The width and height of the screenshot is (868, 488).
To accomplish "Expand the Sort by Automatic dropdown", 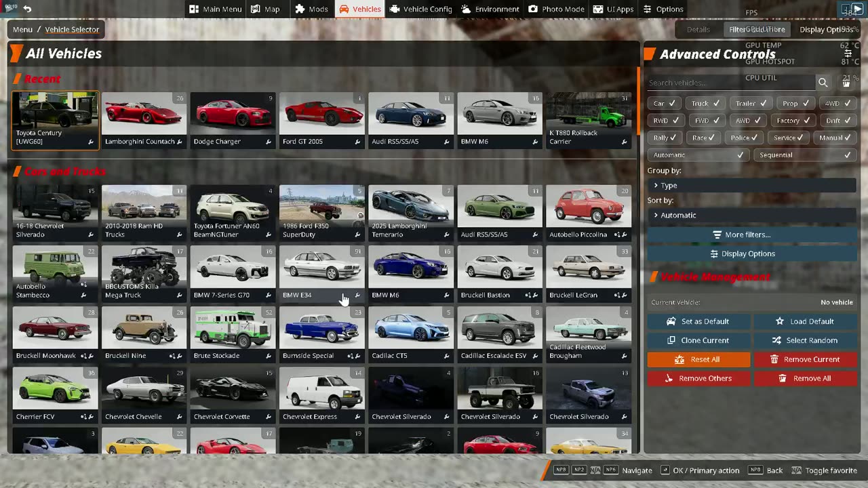I will point(751,215).
